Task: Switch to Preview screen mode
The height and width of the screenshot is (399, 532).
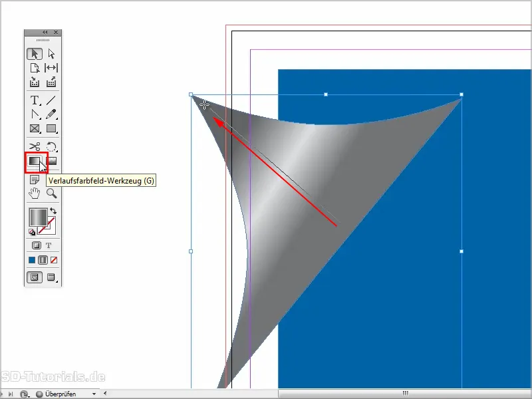Action: (51, 277)
